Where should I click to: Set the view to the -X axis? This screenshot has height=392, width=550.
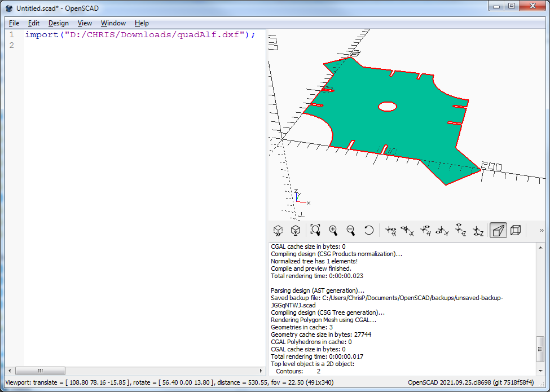point(407,230)
